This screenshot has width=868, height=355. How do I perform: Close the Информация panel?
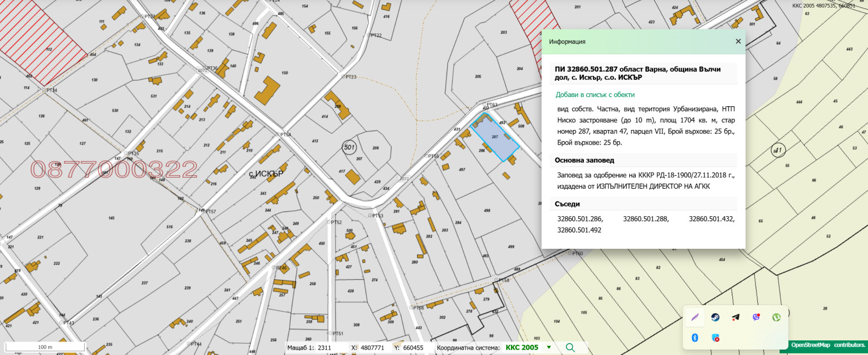pyautogui.click(x=738, y=42)
